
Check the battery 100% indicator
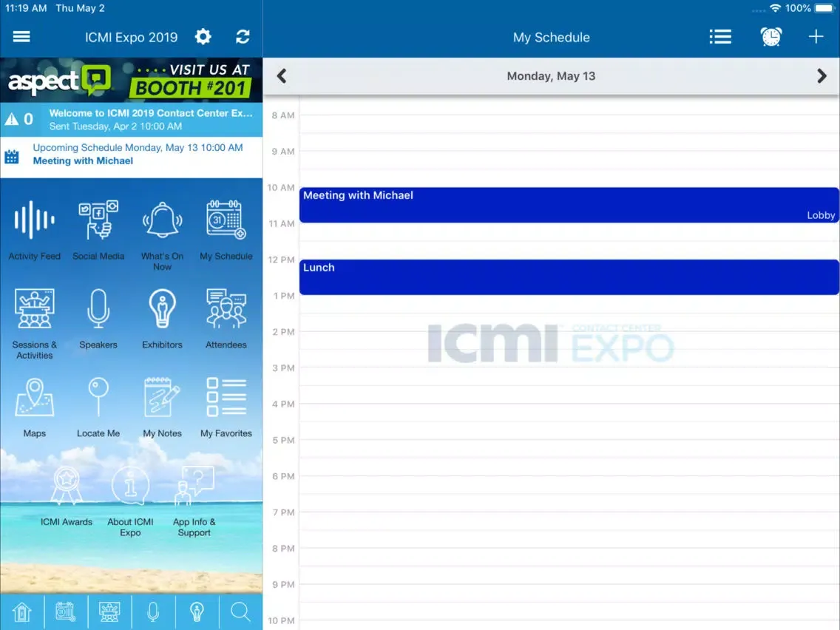(x=810, y=8)
